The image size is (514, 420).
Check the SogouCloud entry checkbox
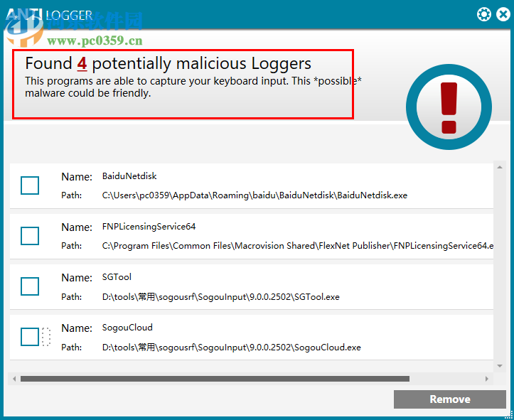[30, 337]
